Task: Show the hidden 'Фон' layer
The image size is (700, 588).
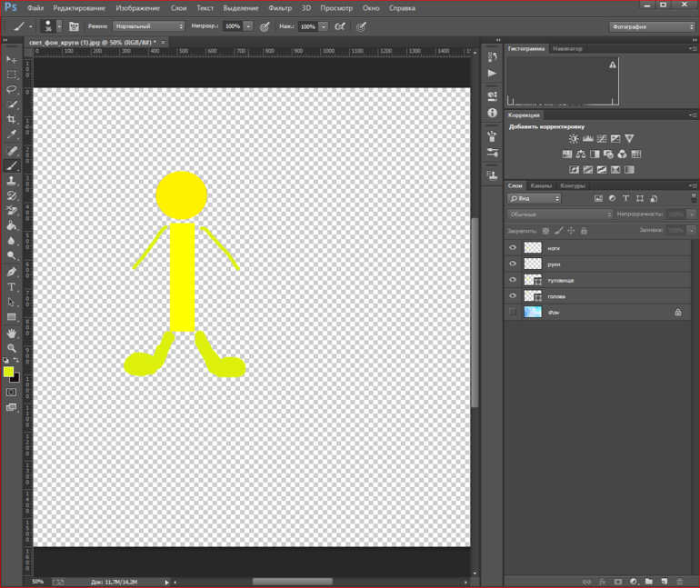Action: pyautogui.click(x=513, y=312)
